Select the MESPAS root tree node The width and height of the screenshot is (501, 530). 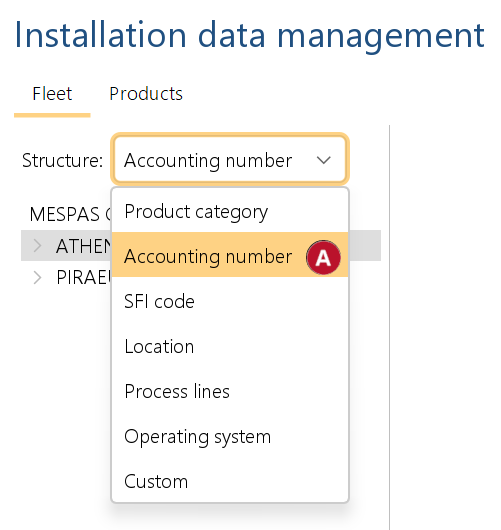pos(70,214)
